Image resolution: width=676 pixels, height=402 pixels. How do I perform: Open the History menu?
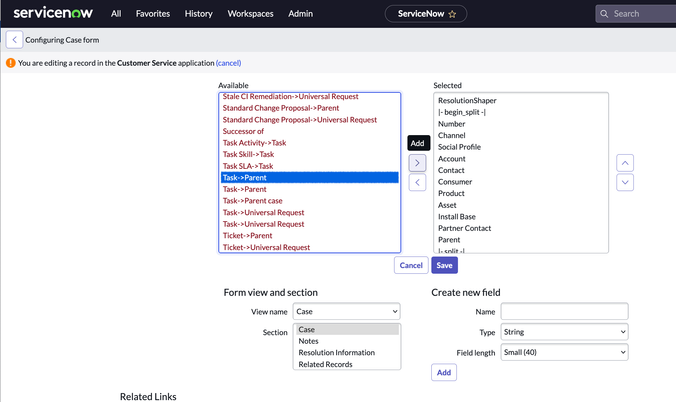click(199, 14)
